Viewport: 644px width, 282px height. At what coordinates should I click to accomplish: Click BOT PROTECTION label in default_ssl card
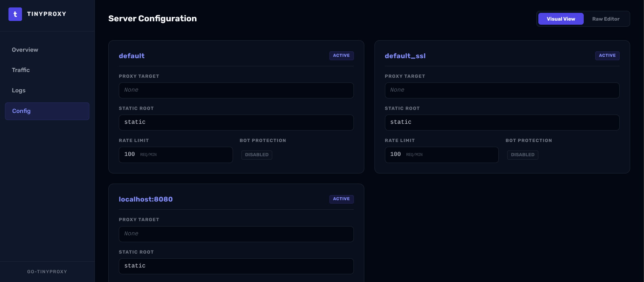[529, 140]
